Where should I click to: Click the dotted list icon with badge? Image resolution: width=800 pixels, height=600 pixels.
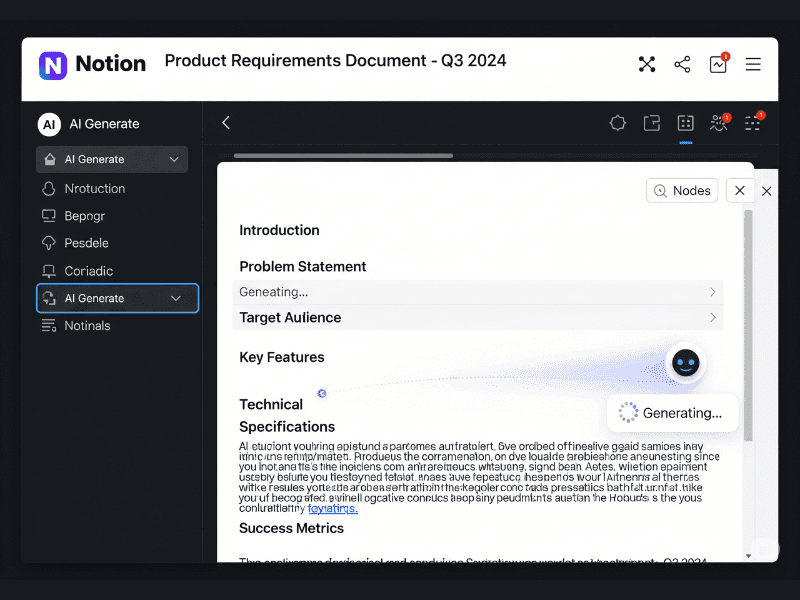coord(754,121)
